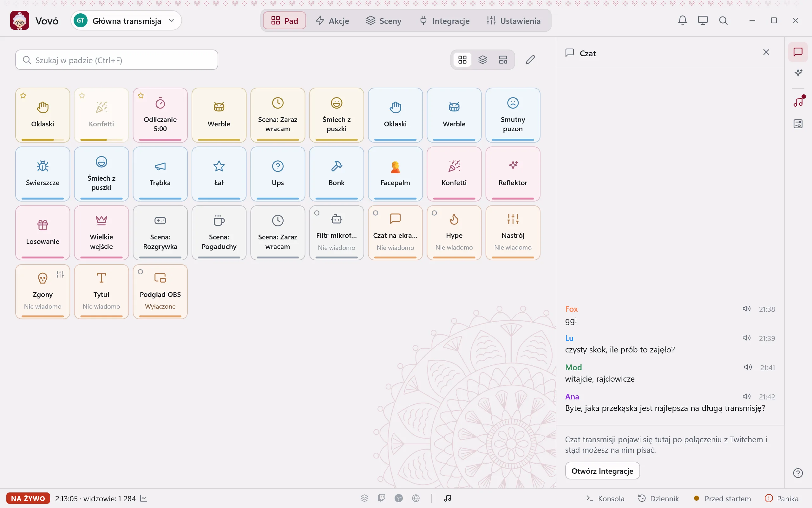Click the help question mark icon

798,473
